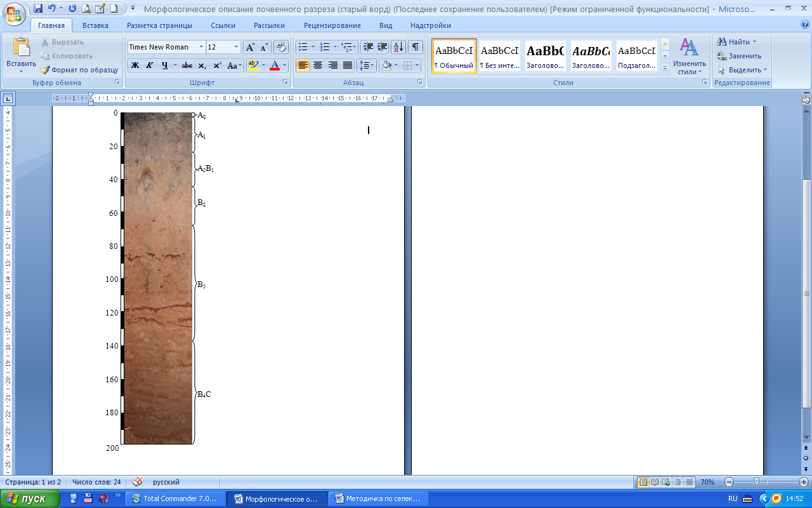Viewport: 812px width, 508px height.
Task: Increase paragraph indent
Action: click(383, 47)
